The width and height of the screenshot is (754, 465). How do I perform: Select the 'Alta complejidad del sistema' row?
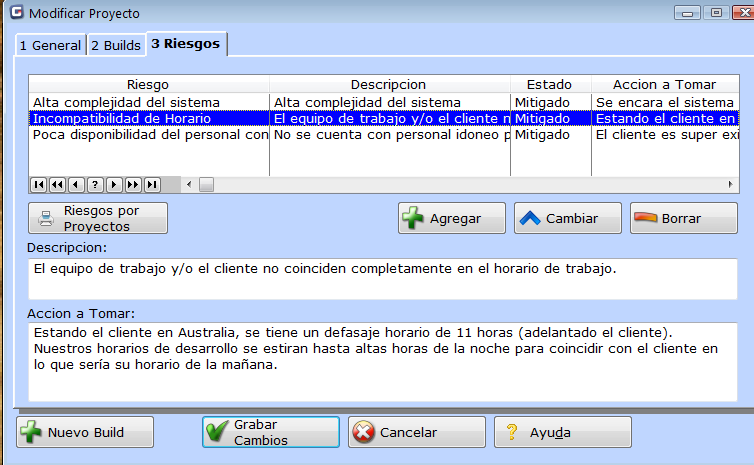tap(125, 102)
